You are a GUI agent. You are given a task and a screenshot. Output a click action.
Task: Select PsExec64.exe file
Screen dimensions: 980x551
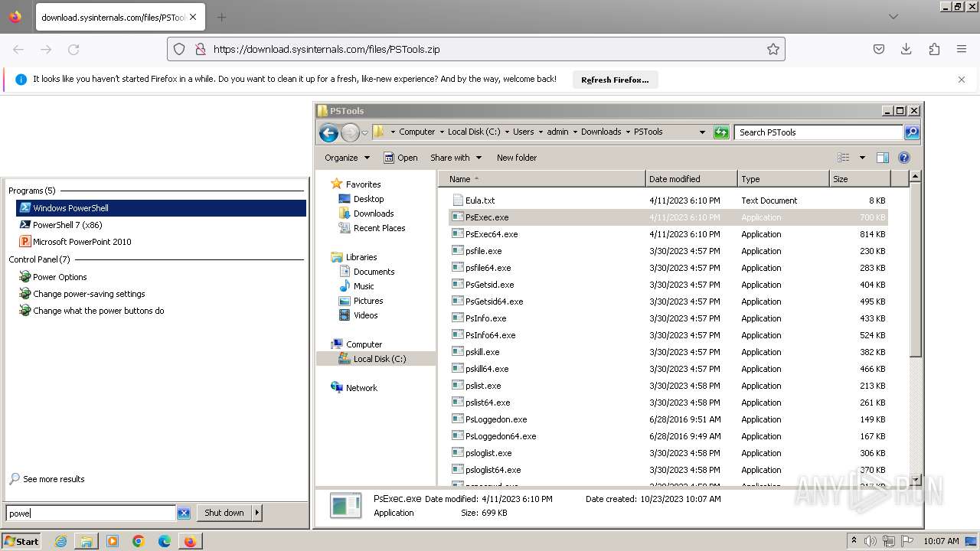(492, 234)
